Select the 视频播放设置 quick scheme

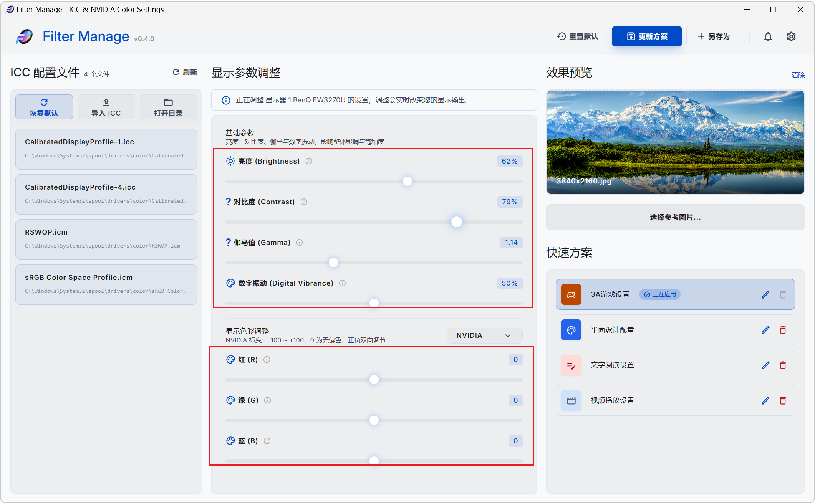coord(675,401)
